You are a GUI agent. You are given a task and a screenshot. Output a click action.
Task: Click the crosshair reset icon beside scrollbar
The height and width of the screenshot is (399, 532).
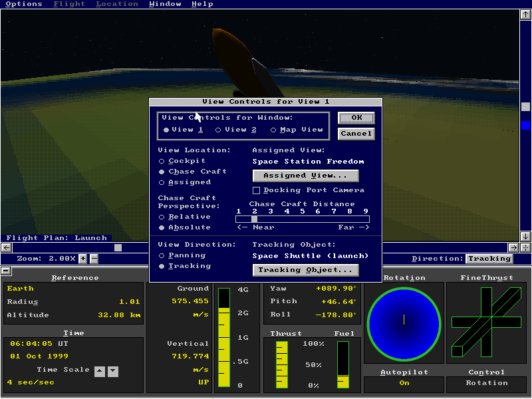(x=525, y=247)
